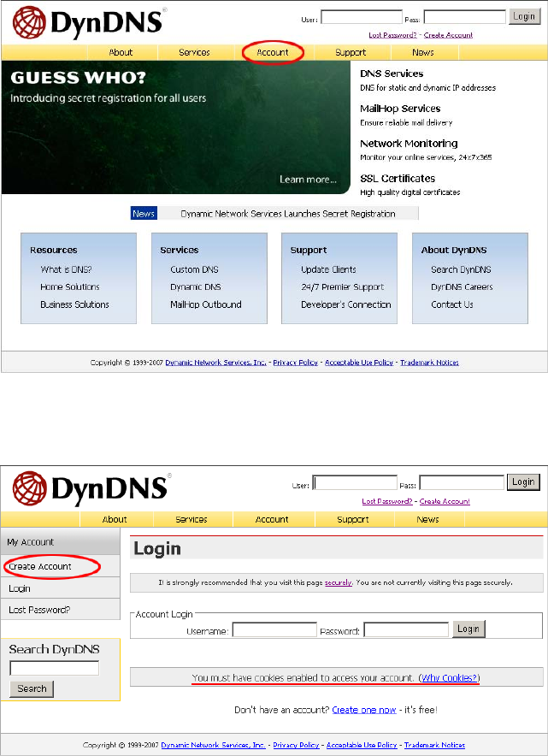Open the News menu on the Login page
Viewport: 548px width, 756px height.
(427, 519)
